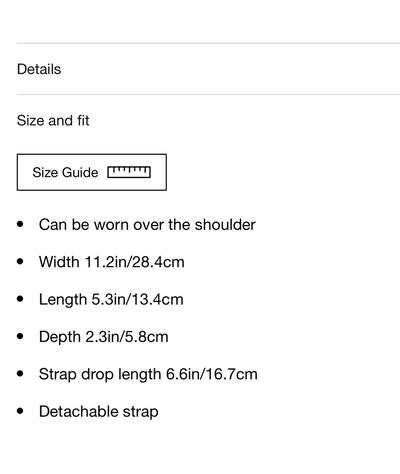Click the Detachable strap text
Image resolution: width=400 pixels, height=474 pixels.
coord(98,411)
